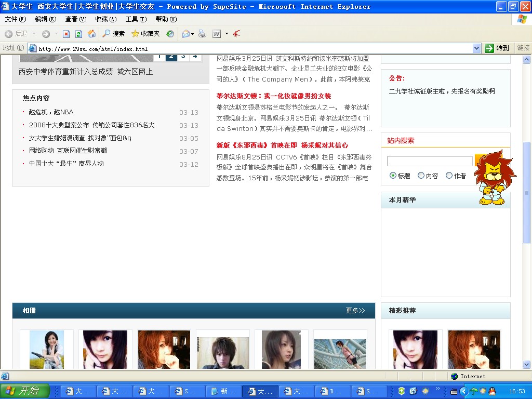The width and height of the screenshot is (532, 399).
Task: Open 中国十大"最牛"商界人物 link
Action: tap(66, 163)
